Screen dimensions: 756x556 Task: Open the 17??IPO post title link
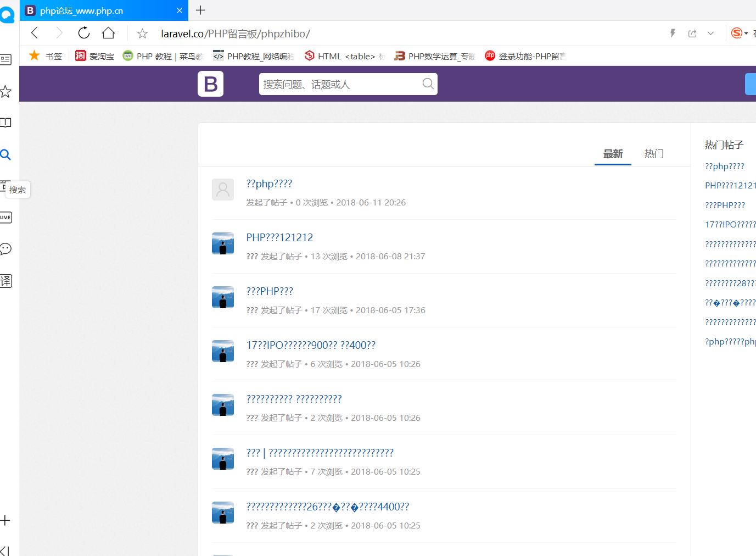311,345
